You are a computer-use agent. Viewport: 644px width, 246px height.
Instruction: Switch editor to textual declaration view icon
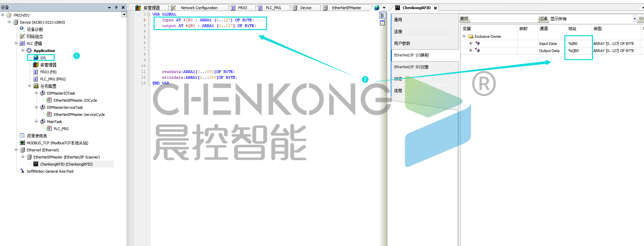382,16
